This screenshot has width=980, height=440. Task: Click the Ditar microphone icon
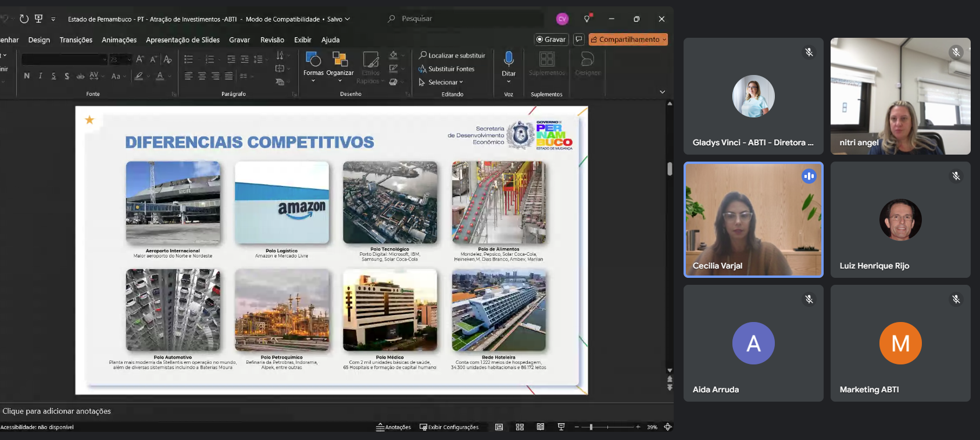[509, 59]
